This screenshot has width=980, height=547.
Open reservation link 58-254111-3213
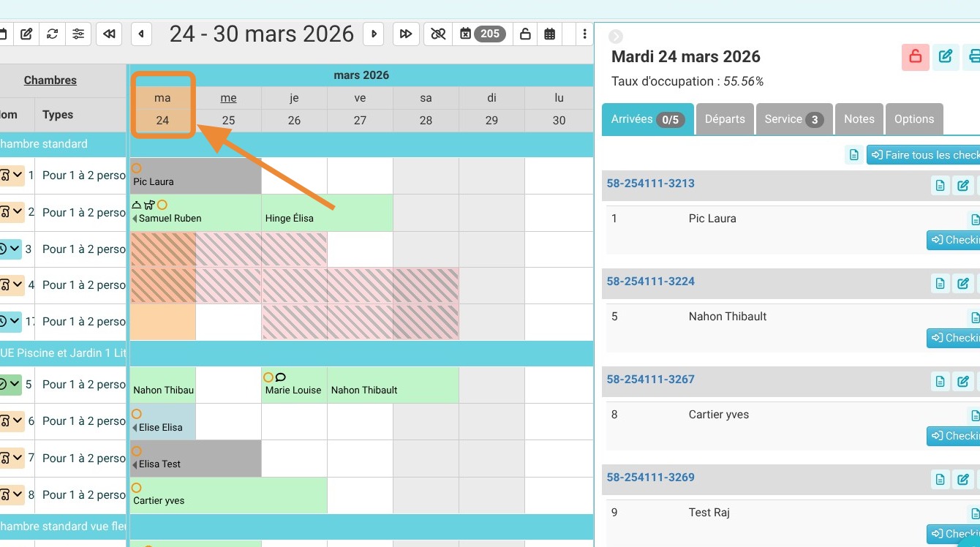pyautogui.click(x=651, y=184)
